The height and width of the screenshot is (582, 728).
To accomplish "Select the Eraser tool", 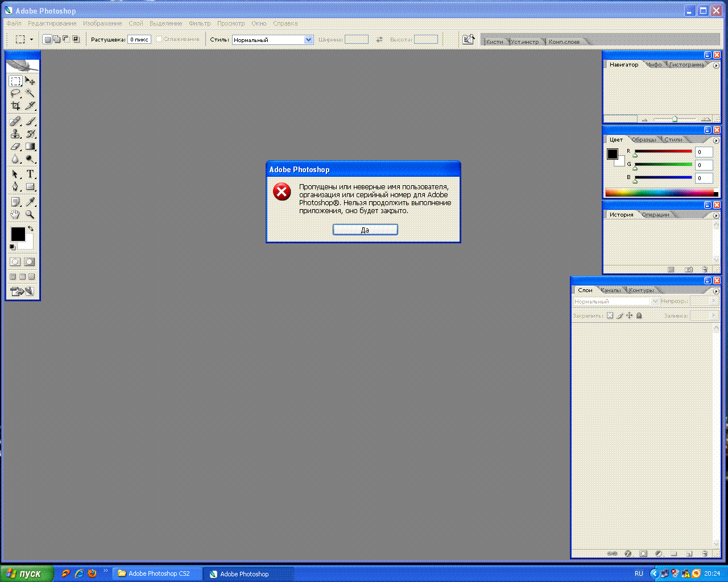I will point(15,147).
